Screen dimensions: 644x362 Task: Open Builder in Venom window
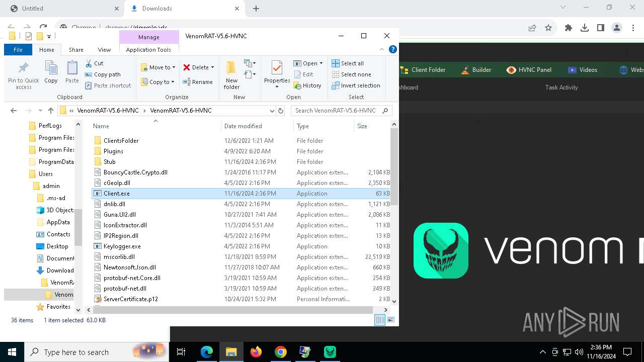coord(476,70)
